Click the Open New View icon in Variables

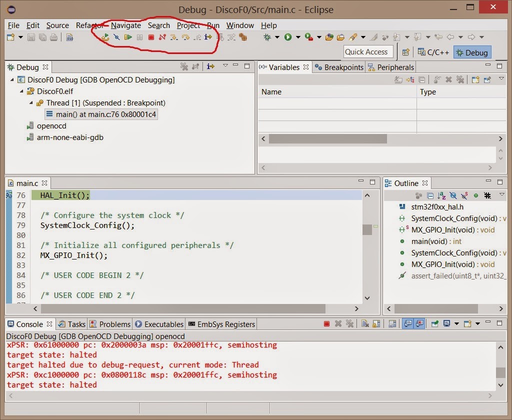coord(475,79)
